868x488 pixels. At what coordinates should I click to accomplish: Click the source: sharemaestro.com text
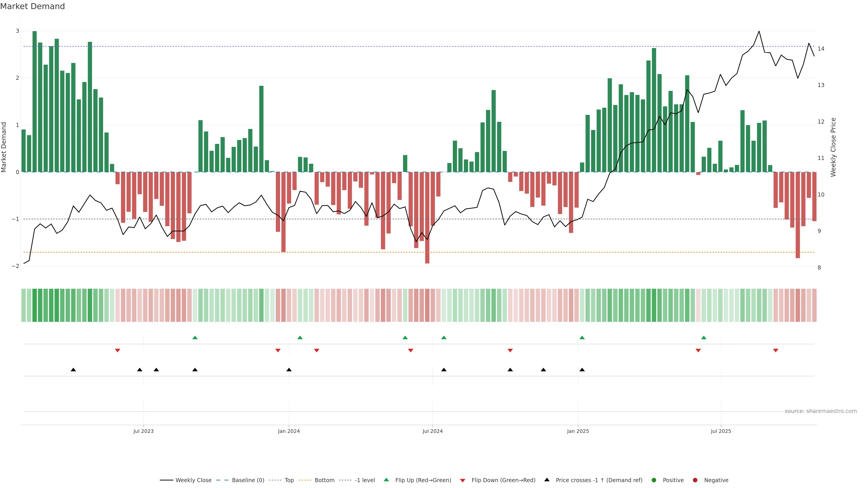click(821, 411)
